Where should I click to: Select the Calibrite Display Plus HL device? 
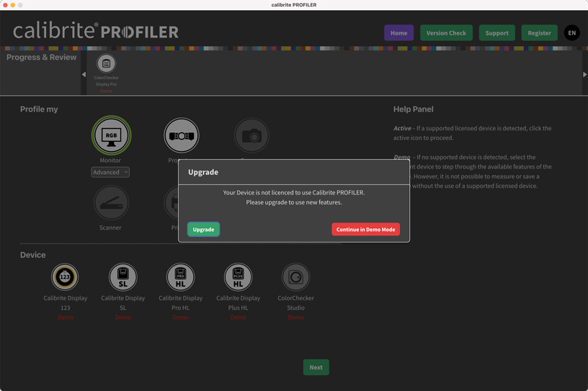(238, 277)
